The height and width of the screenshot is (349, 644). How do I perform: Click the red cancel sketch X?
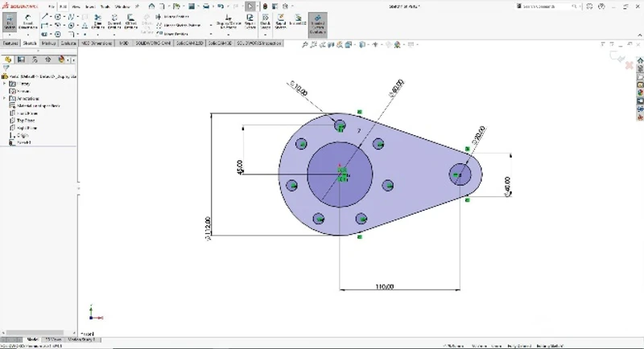click(629, 66)
